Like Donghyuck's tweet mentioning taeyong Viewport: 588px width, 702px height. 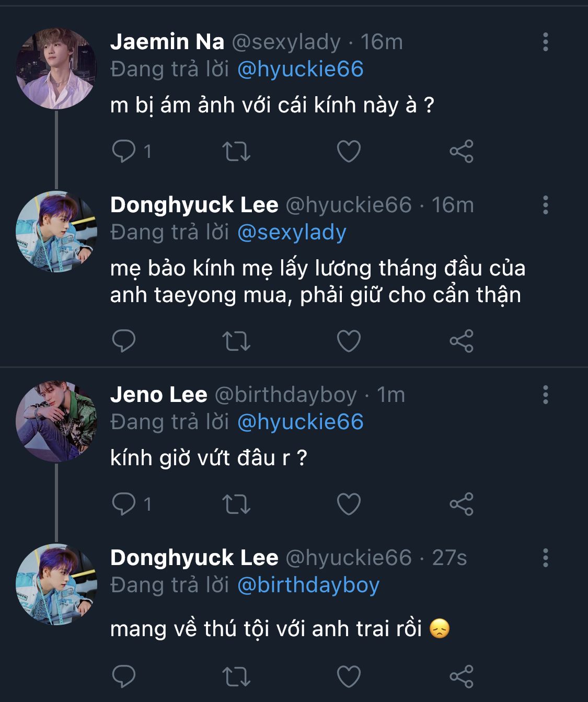click(x=349, y=341)
